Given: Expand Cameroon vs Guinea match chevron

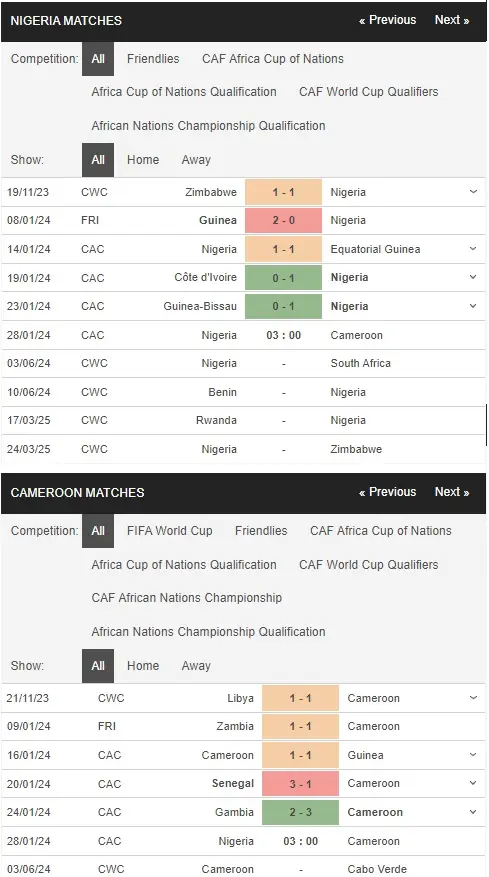Looking at the screenshot, I should tap(473, 755).
